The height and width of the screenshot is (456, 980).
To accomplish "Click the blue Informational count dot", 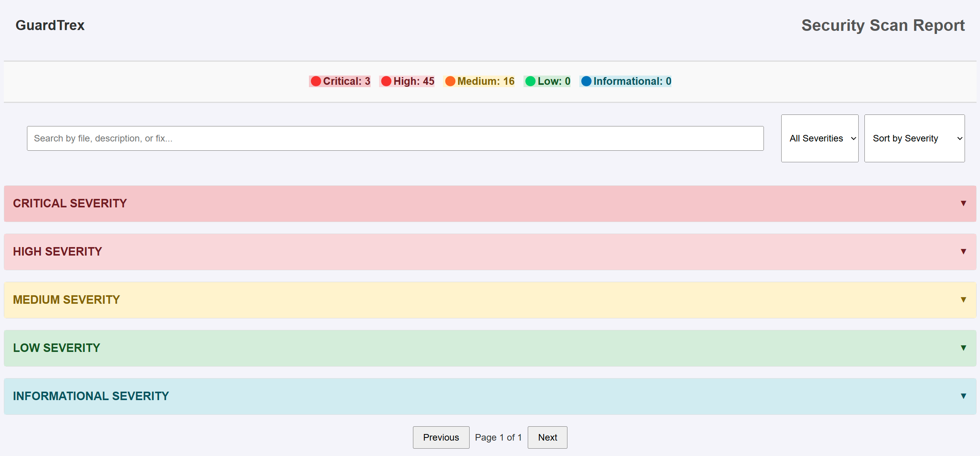I will tap(586, 81).
